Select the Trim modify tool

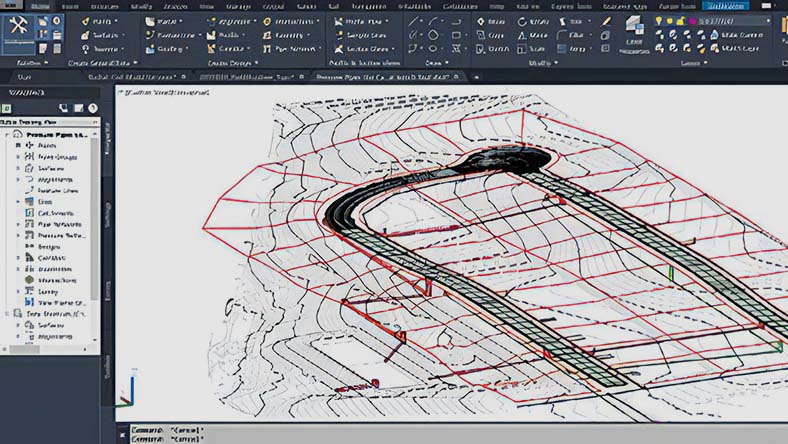(x=570, y=22)
